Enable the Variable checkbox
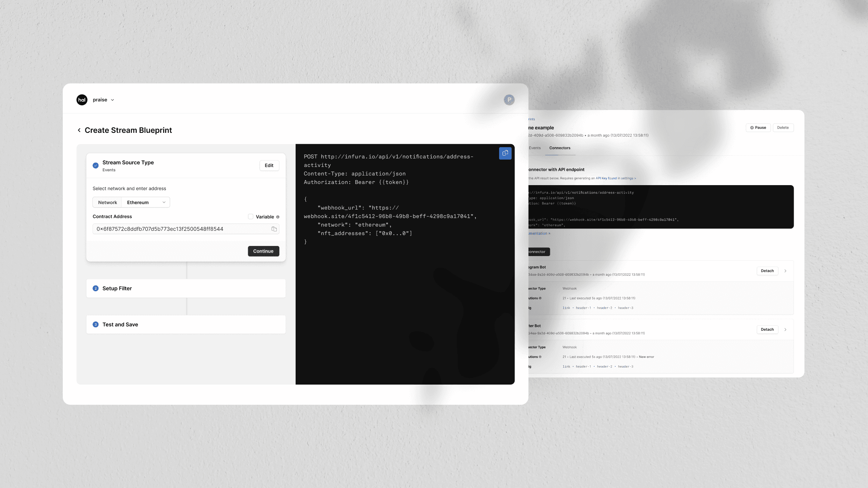The image size is (868, 488). click(251, 217)
